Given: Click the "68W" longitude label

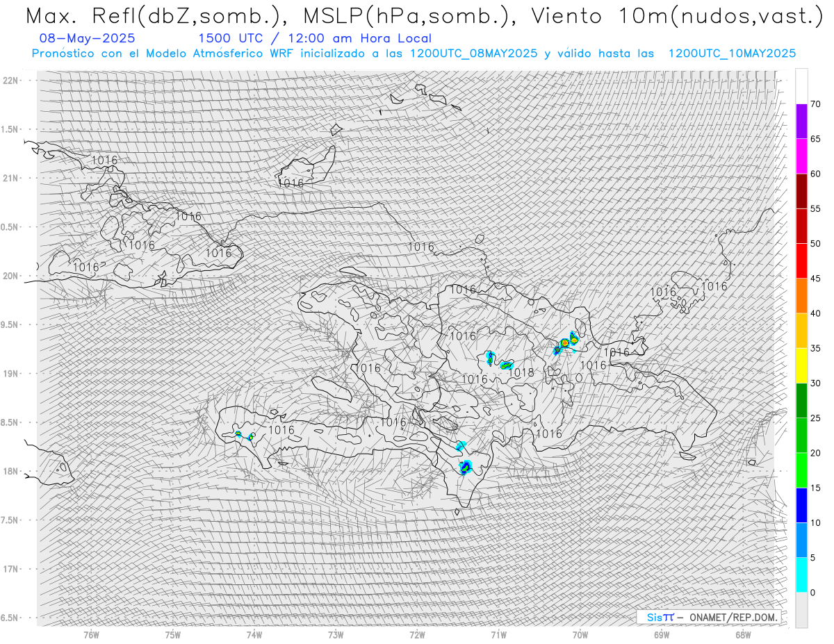Looking at the screenshot, I should click(743, 634).
